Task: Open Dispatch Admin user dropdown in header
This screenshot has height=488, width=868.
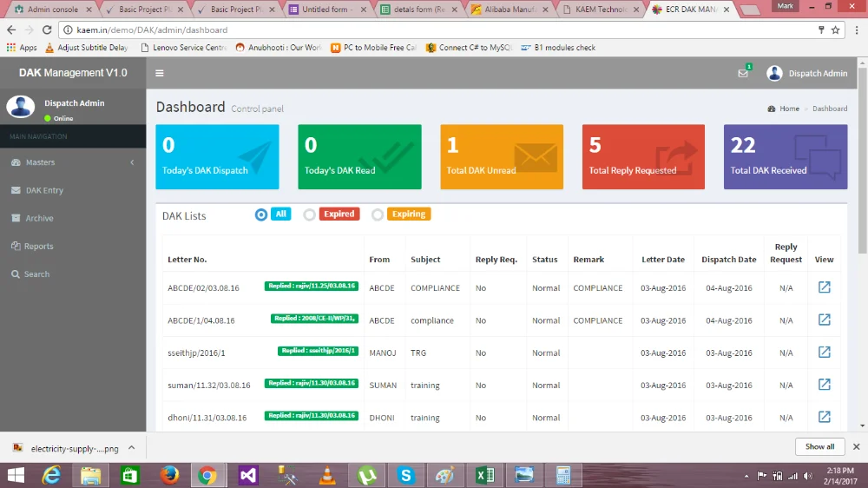Action: click(x=807, y=74)
